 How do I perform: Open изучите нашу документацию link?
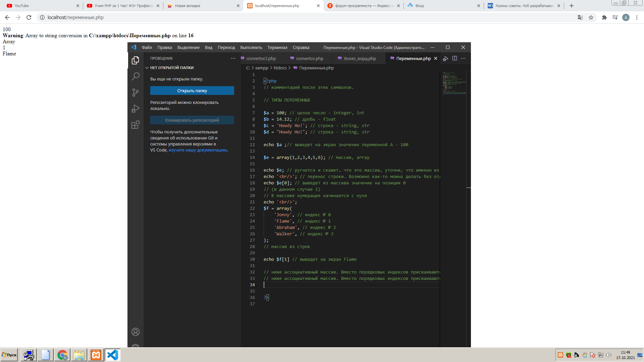(198, 150)
